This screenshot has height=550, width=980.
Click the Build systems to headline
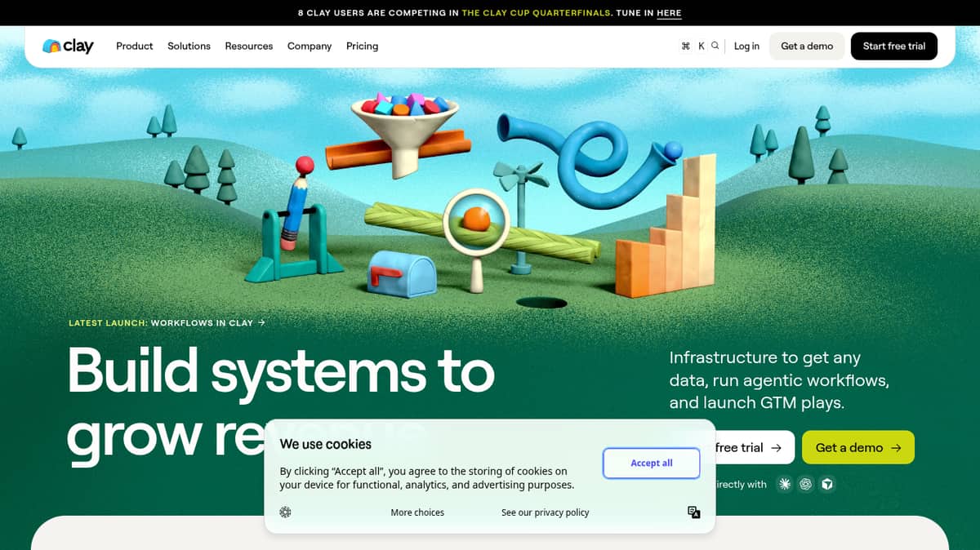pyautogui.click(x=281, y=370)
